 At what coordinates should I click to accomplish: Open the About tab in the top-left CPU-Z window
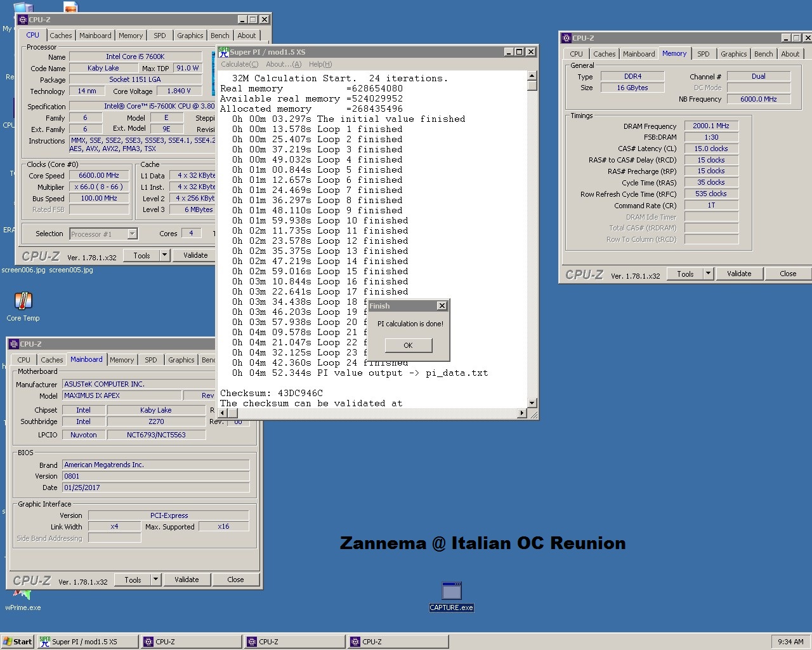[247, 36]
